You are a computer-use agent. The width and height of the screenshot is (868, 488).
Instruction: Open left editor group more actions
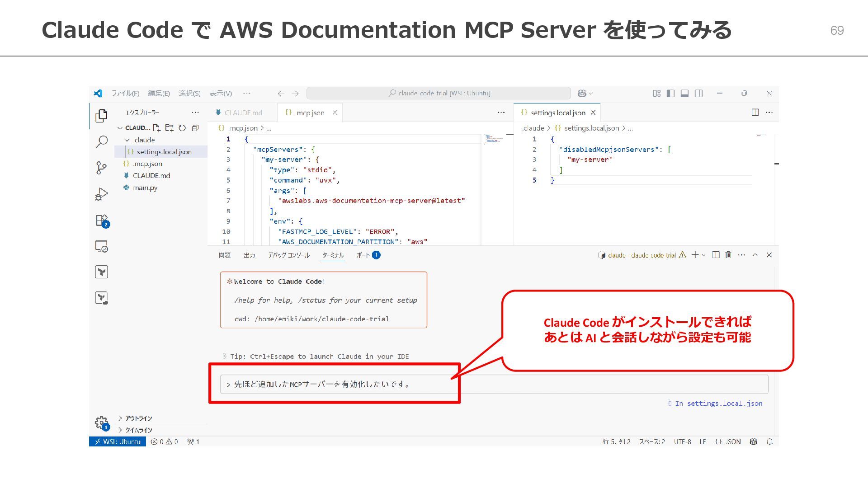(501, 113)
